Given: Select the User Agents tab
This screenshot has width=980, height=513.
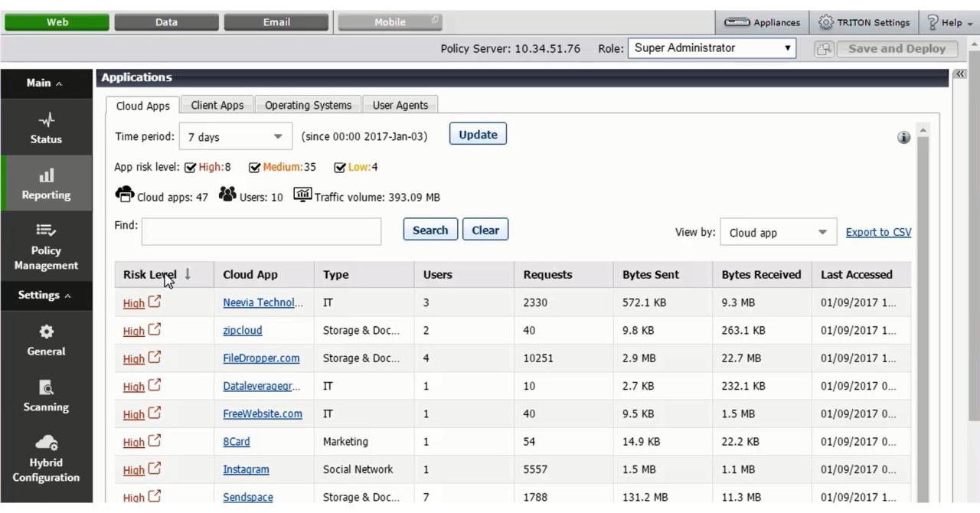Looking at the screenshot, I should pyautogui.click(x=400, y=105).
